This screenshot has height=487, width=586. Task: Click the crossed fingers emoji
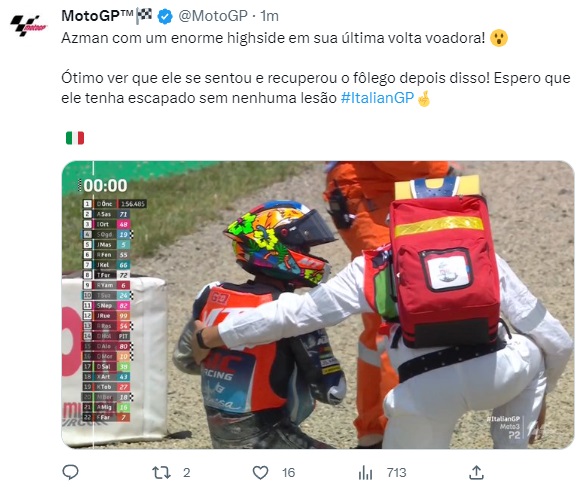[424, 98]
